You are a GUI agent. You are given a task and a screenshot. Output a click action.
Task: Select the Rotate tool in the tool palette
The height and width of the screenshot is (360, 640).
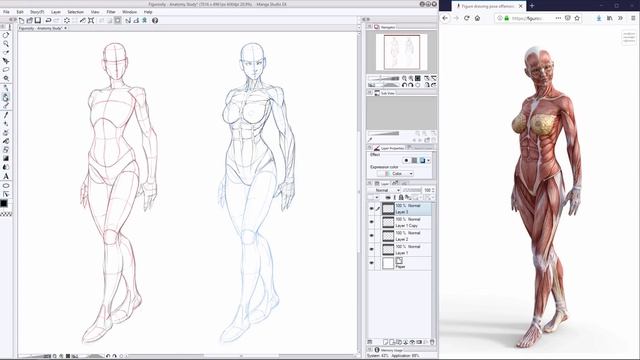6,35
